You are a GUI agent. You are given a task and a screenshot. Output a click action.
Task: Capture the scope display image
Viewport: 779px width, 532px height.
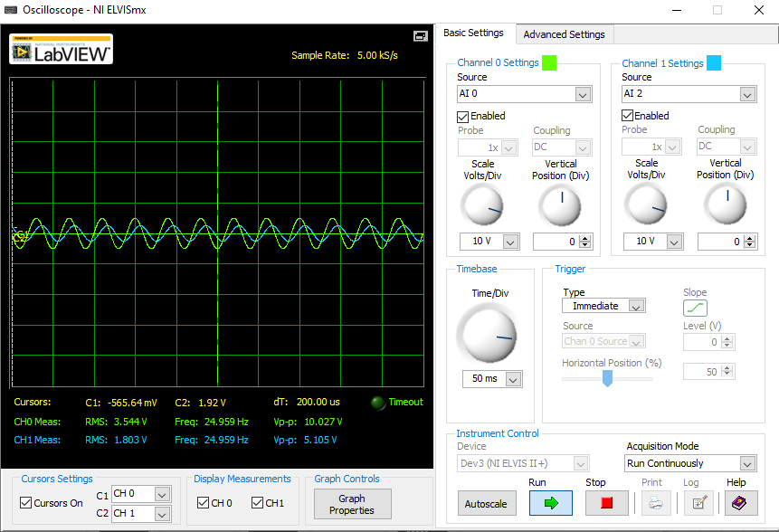coord(420,36)
